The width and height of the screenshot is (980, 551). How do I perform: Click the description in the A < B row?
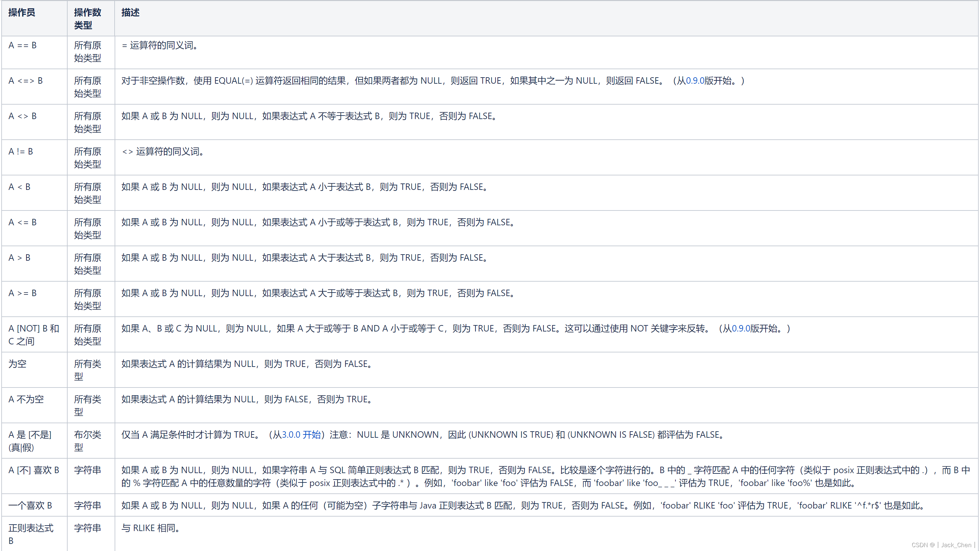tap(305, 187)
